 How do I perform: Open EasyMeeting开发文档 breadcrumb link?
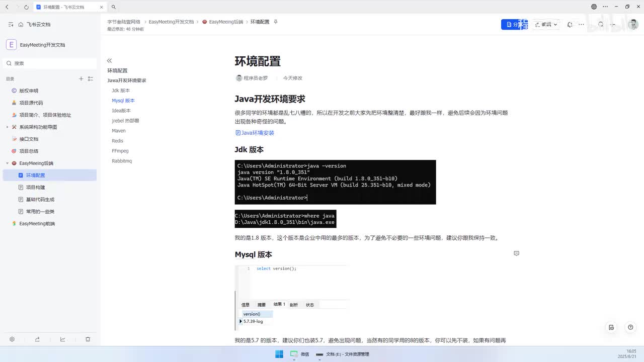(x=171, y=22)
